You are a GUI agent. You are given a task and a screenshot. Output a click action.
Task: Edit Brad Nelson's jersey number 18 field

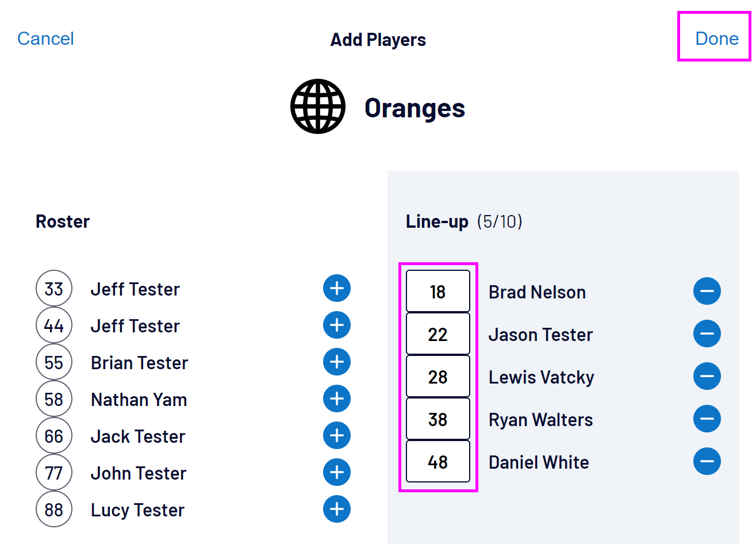click(x=438, y=292)
